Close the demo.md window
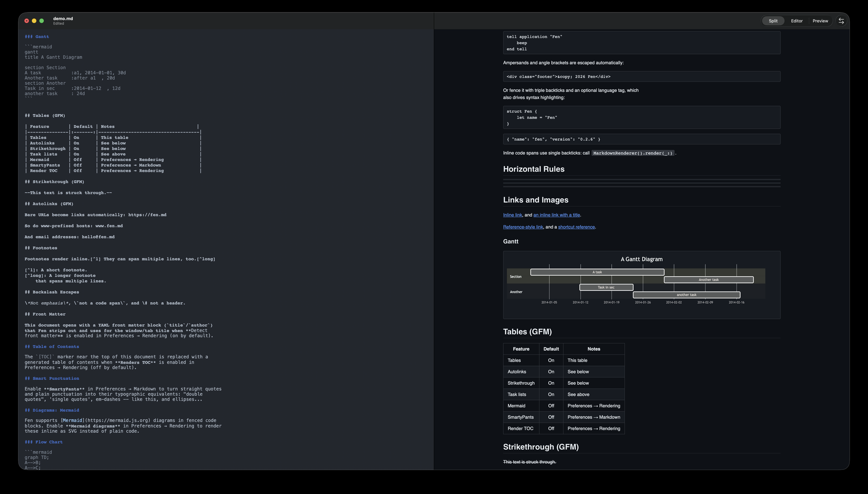Viewport: 868px width, 494px height. 27,21
